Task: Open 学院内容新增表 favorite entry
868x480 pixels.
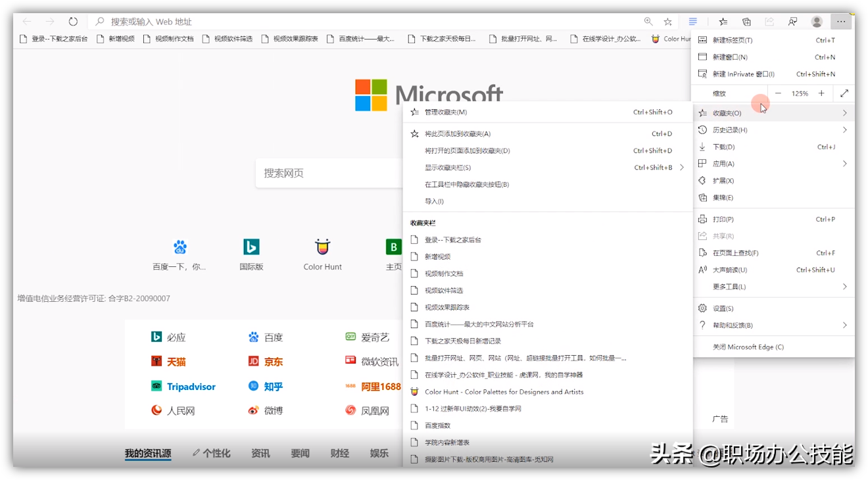Action: (x=548, y=443)
